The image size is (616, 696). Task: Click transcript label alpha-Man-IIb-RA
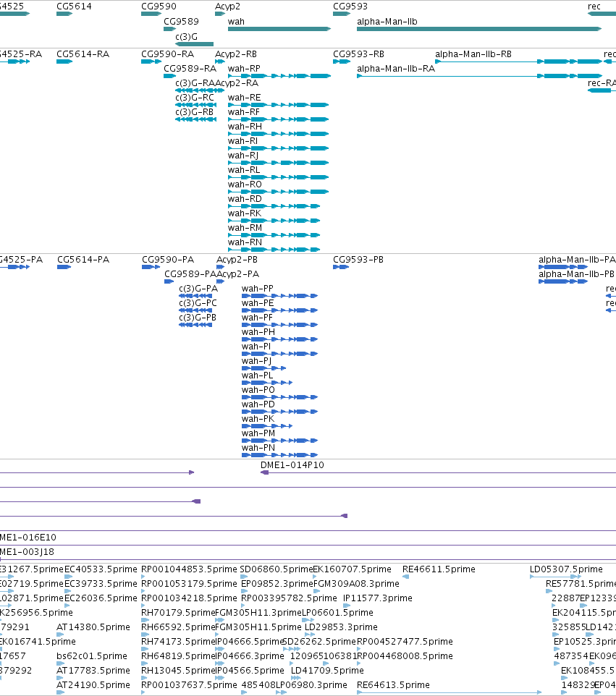(x=396, y=69)
